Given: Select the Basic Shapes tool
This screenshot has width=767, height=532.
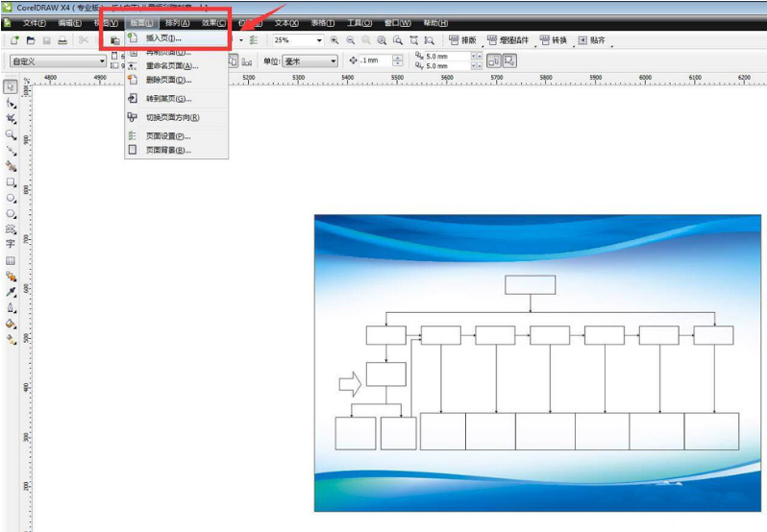Looking at the screenshot, I should (11, 229).
